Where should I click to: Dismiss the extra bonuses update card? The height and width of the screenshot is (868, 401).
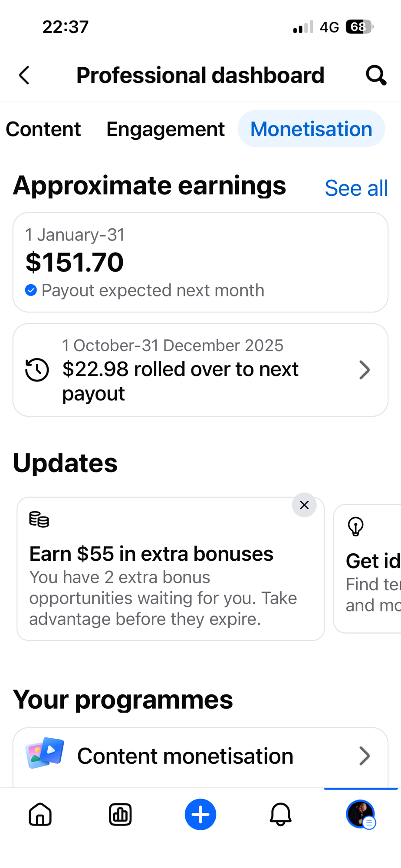pos(304,505)
